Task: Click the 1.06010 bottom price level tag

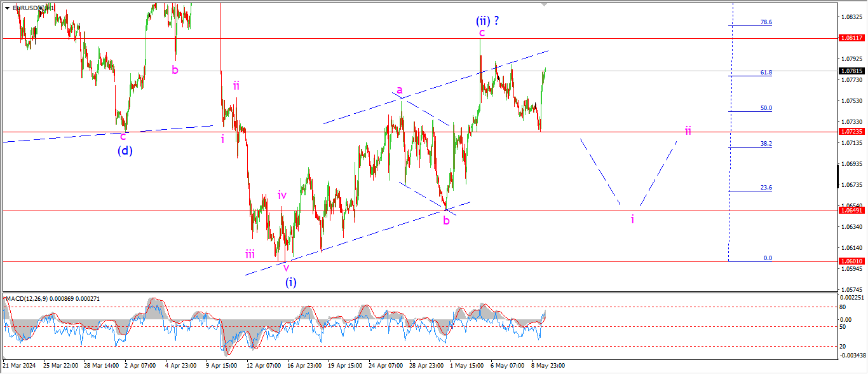Action: tap(851, 261)
